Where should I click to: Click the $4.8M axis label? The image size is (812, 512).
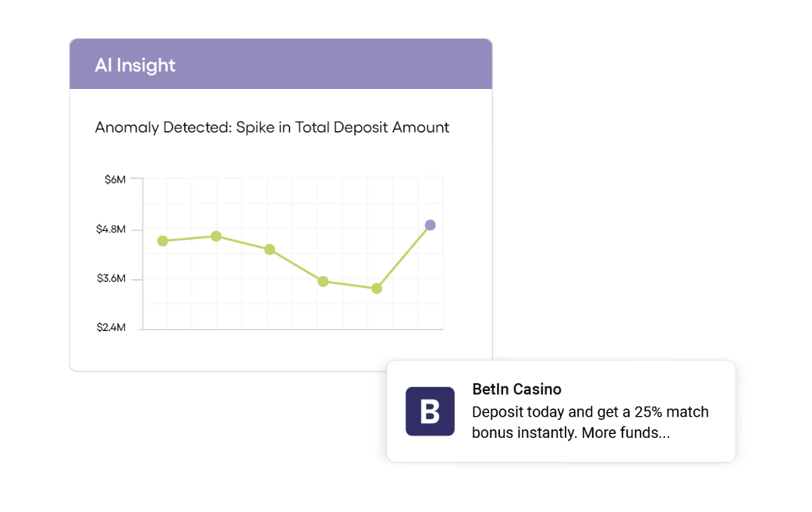click(111, 229)
